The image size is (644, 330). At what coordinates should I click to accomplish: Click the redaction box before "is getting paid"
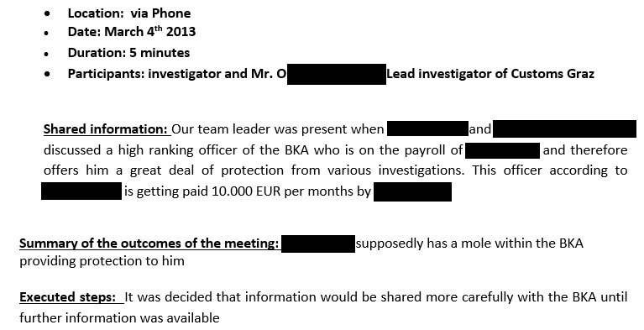pyautogui.click(x=81, y=191)
